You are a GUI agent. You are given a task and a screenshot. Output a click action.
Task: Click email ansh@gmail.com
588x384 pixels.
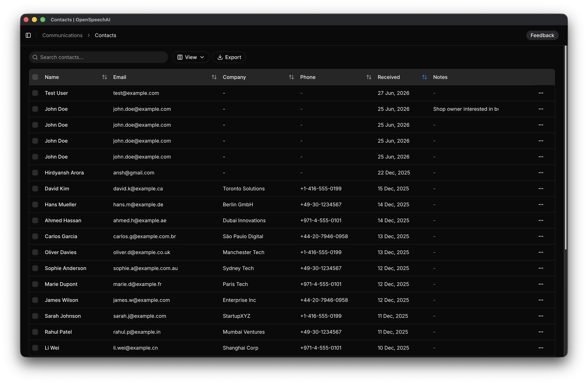point(134,173)
